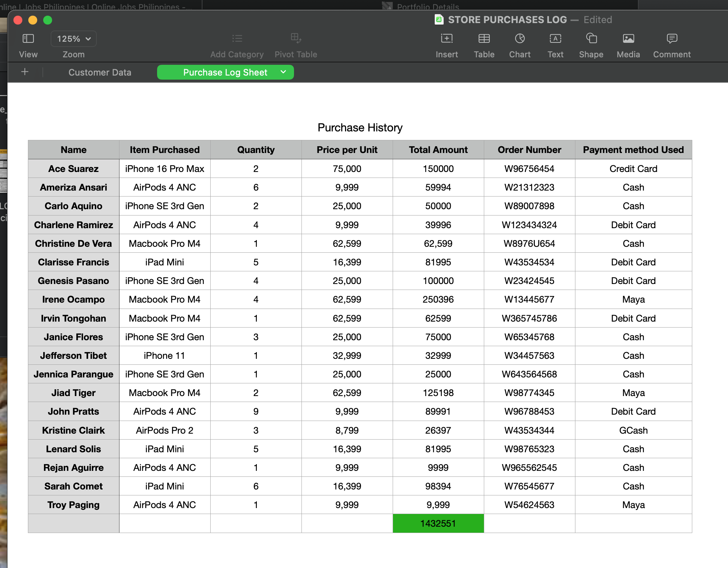Maximize the window with green button
The width and height of the screenshot is (728, 568).
pos(48,20)
